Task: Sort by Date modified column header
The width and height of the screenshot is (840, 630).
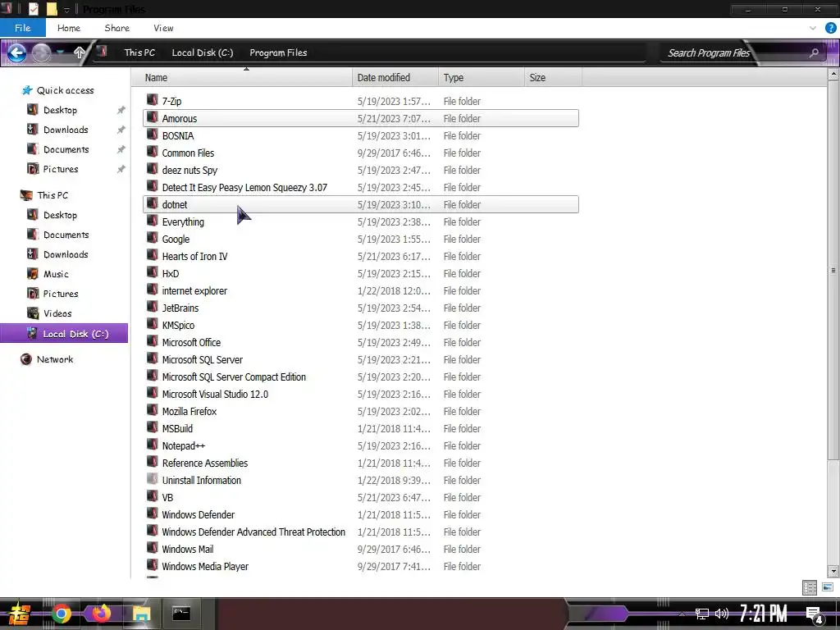Action: (x=395, y=78)
